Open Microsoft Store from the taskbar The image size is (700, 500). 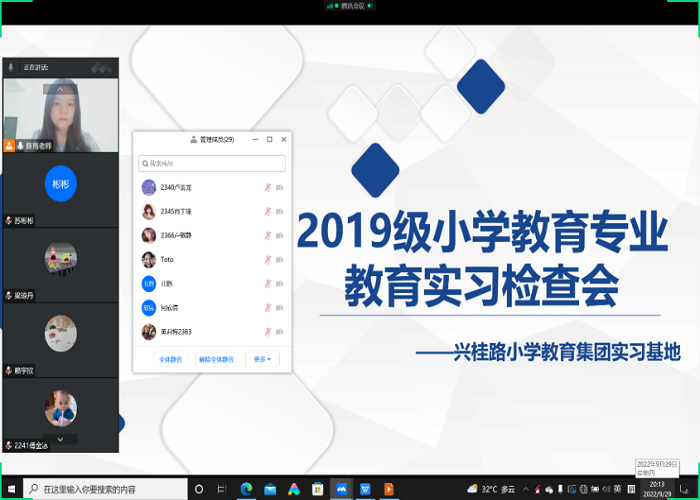coord(317,489)
